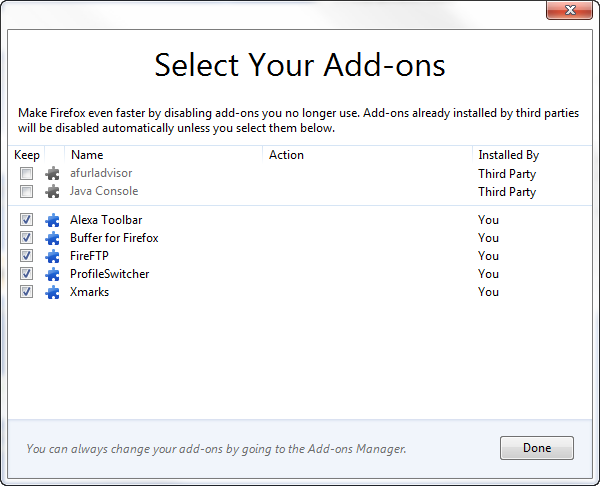Click the Action column header
Image resolution: width=600 pixels, height=486 pixels.
(286, 155)
